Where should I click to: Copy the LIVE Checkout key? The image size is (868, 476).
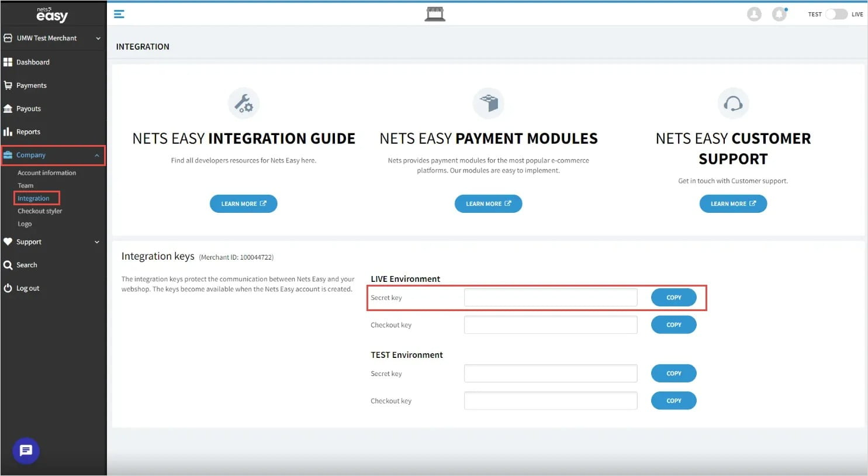(x=674, y=325)
